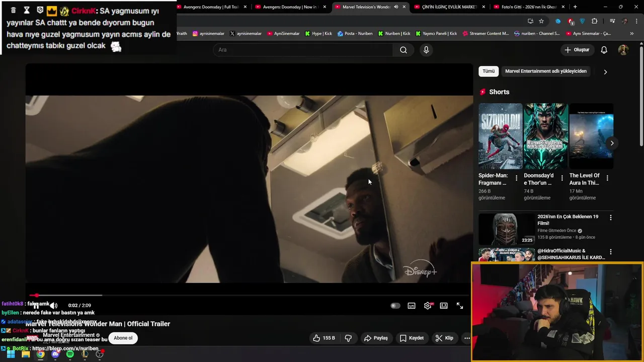Dislike the Wonder Man trailer
Screen dimensions: 644x362
point(348,338)
